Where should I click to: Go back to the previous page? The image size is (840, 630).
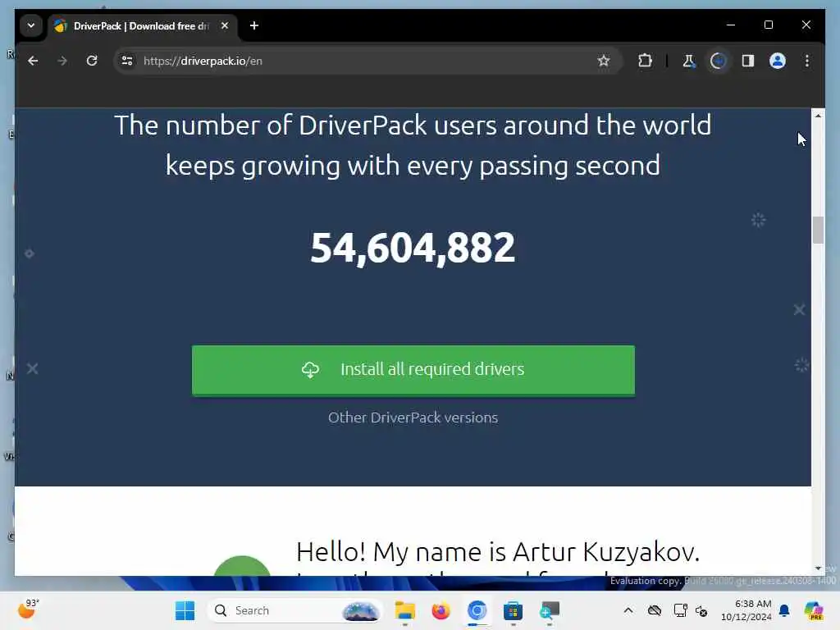click(x=33, y=61)
